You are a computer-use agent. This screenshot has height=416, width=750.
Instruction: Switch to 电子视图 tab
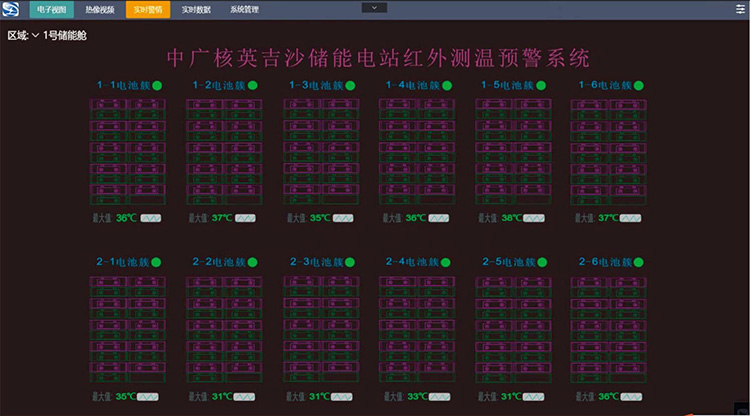coord(52,10)
